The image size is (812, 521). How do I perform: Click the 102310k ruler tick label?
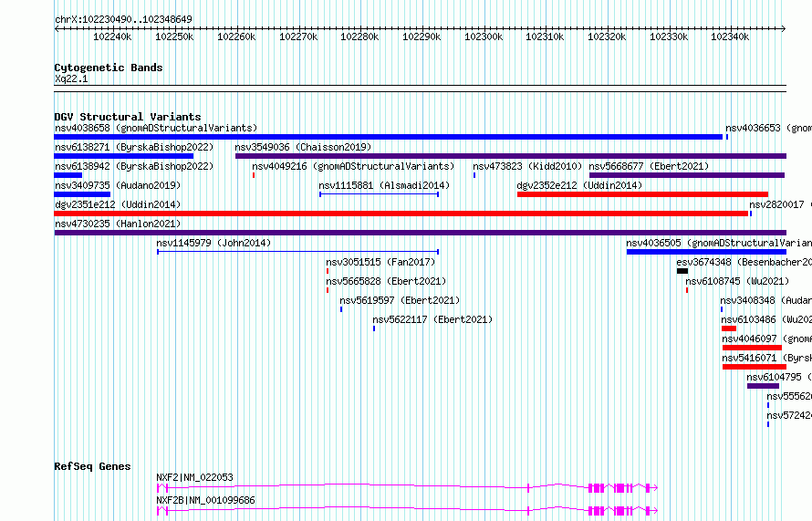[545, 36]
